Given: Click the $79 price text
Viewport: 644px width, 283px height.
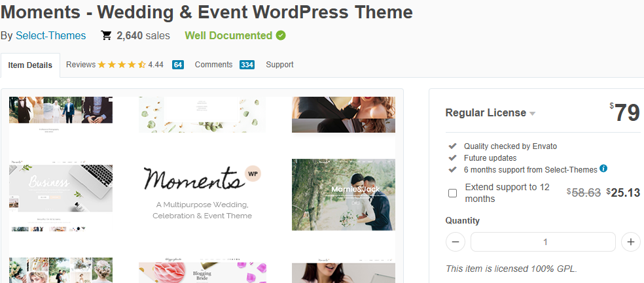Looking at the screenshot, I should [x=625, y=112].
